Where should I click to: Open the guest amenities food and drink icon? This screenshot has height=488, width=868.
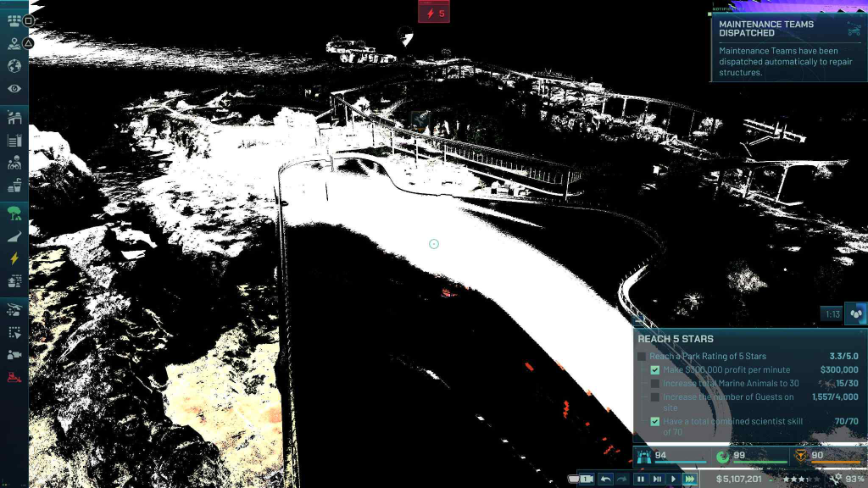14,186
